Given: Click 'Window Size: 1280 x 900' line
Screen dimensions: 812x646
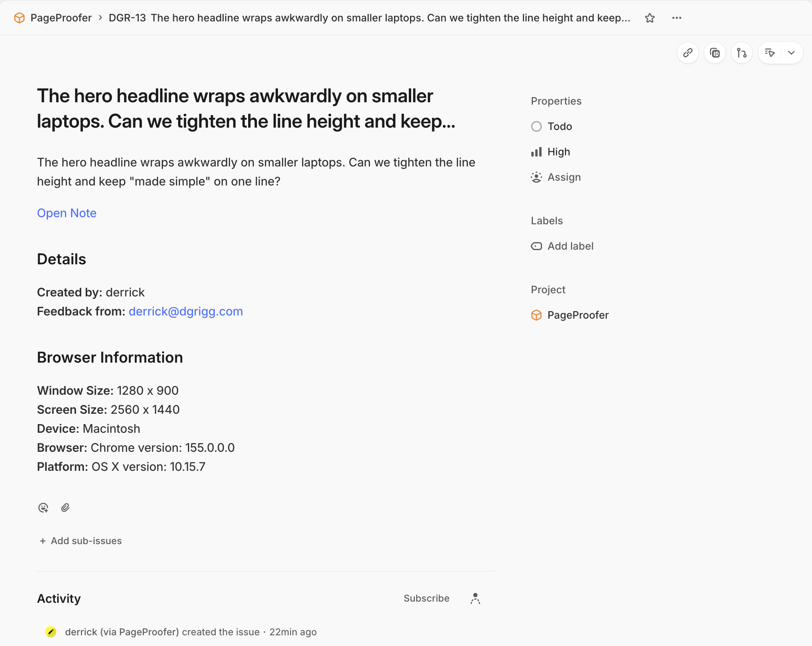Looking at the screenshot, I should (x=108, y=391).
